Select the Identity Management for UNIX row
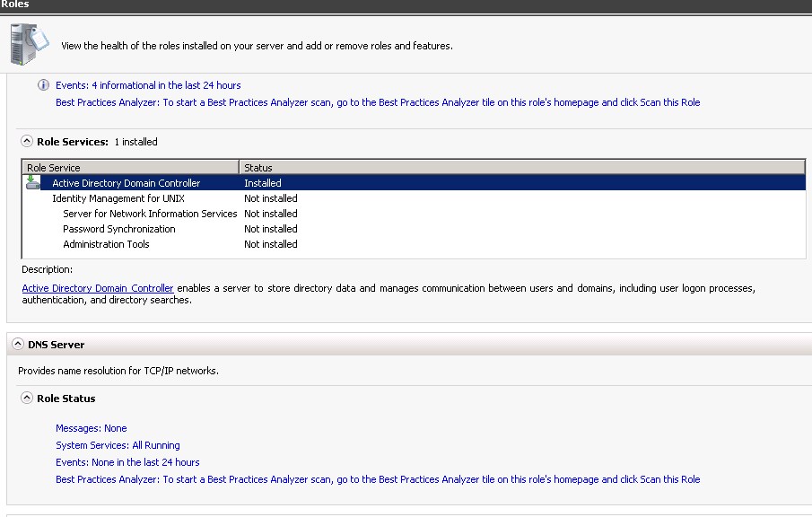This screenshot has height=517, width=812. coord(414,198)
